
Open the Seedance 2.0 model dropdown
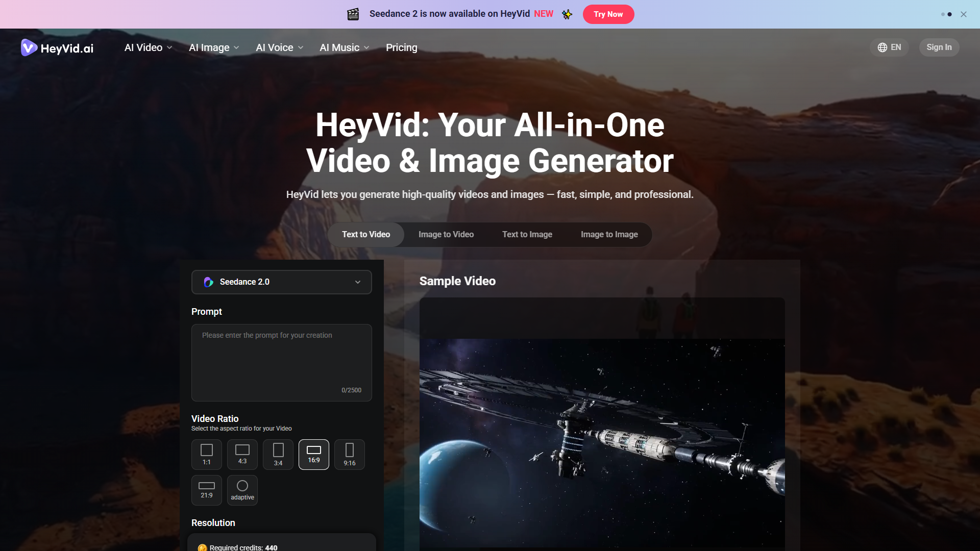coord(282,282)
